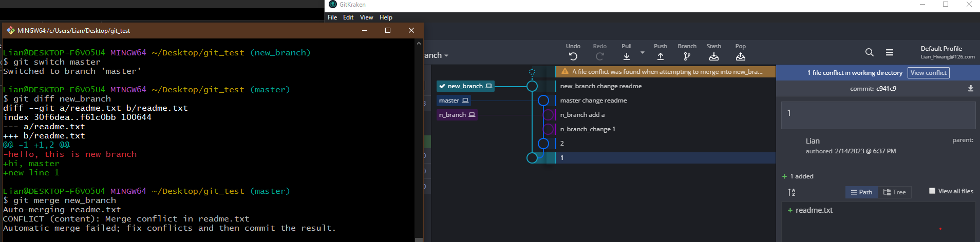Click the Undo icon in GitKraken toolbar
Image resolution: width=980 pixels, height=242 pixels.
(573, 56)
